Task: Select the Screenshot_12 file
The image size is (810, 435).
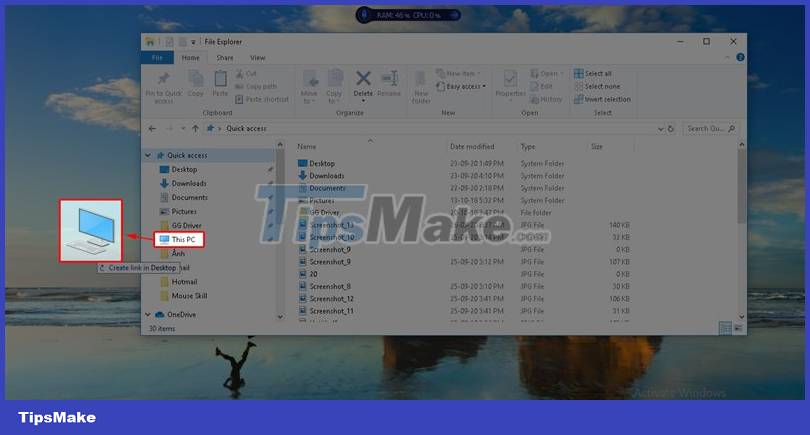Action: click(x=463, y=299)
